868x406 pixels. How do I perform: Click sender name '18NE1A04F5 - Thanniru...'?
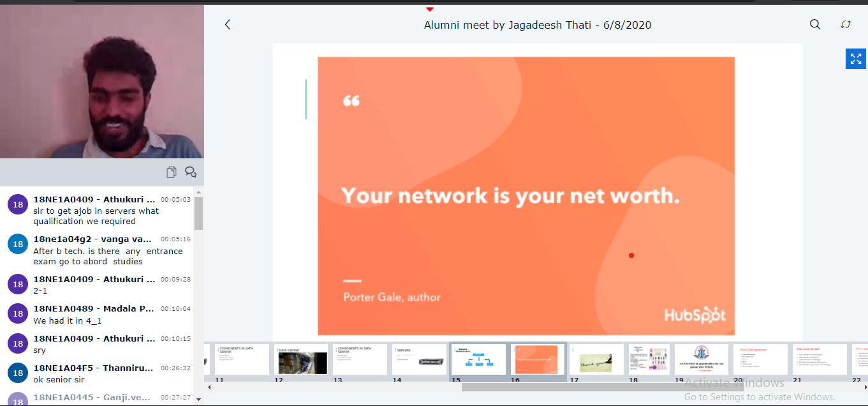[x=94, y=368]
